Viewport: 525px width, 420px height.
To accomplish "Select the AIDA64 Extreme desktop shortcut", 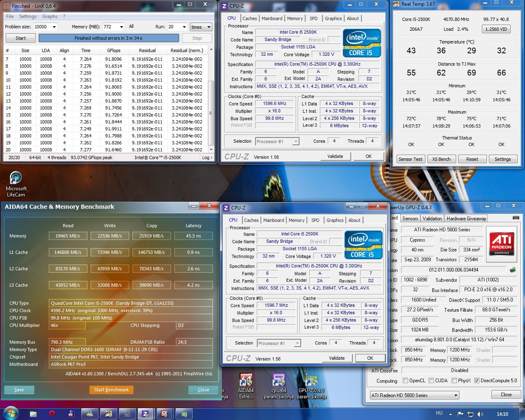I will pos(246,386).
